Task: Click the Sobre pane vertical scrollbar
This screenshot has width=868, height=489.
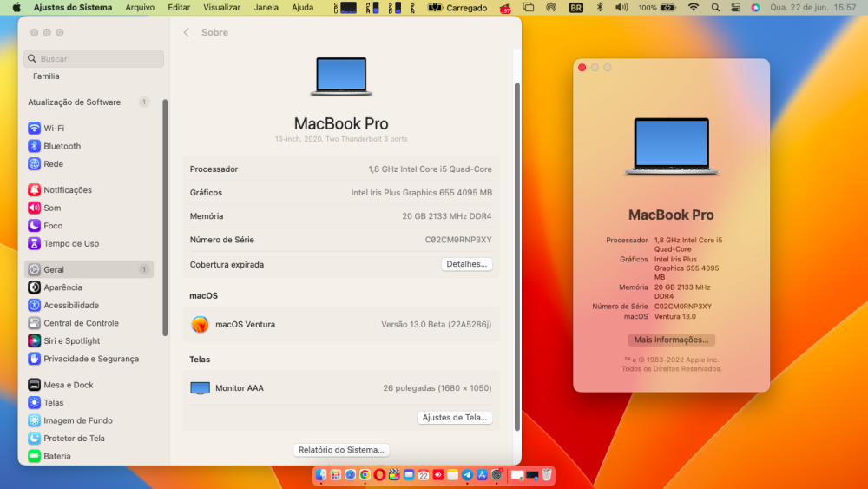Action: (517, 256)
